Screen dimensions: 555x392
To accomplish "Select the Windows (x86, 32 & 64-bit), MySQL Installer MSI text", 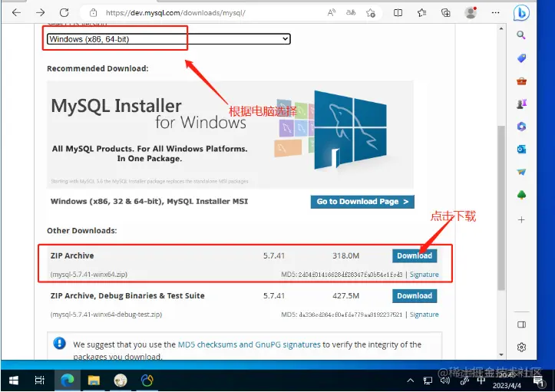I will (x=149, y=201).
